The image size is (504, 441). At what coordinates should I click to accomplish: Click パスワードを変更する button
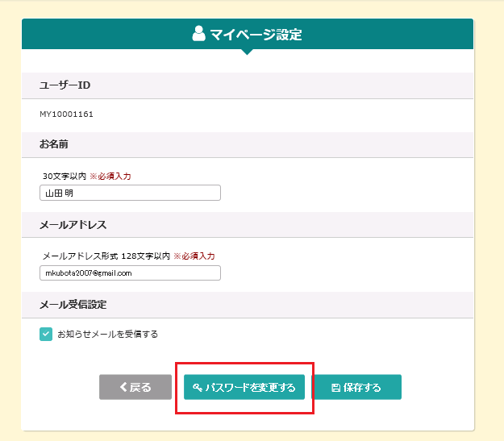(x=244, y=387)
